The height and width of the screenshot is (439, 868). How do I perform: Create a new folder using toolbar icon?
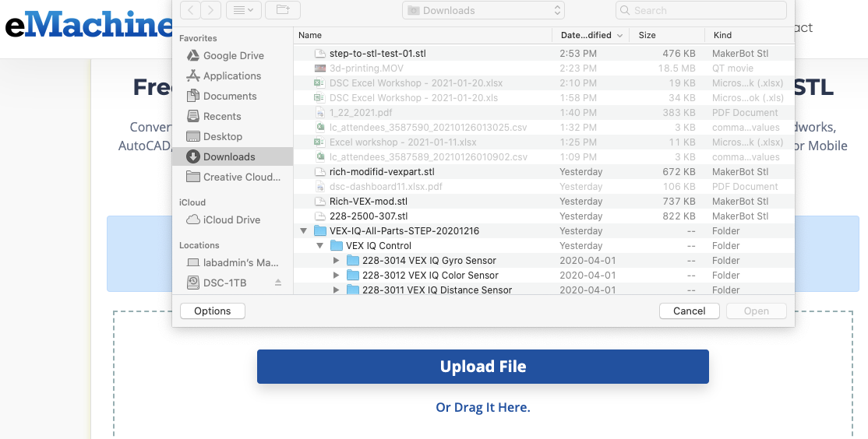282,10
